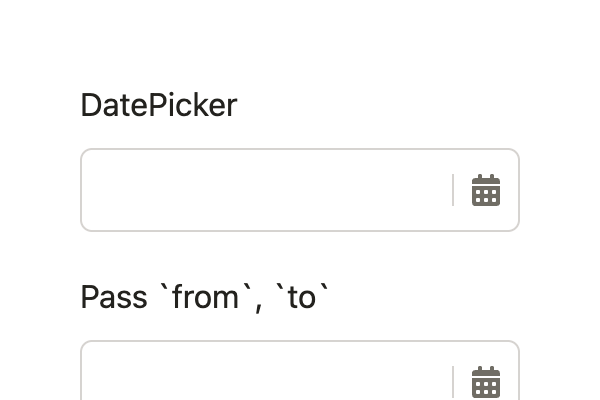The width and height of the screenshot is (600, 400).
Task: Click the "DatePicker" heading label
Action: click(x=158, y=105)
